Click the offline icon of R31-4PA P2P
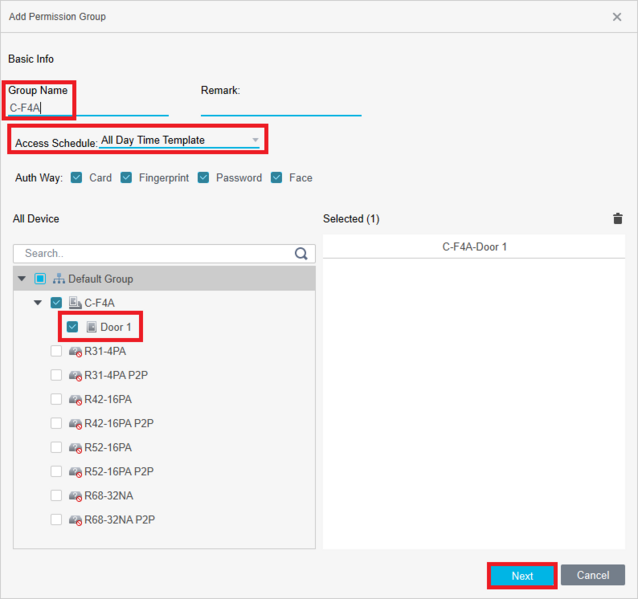The width and height of the screenshot is (638, 599). [x=75, y=375]
